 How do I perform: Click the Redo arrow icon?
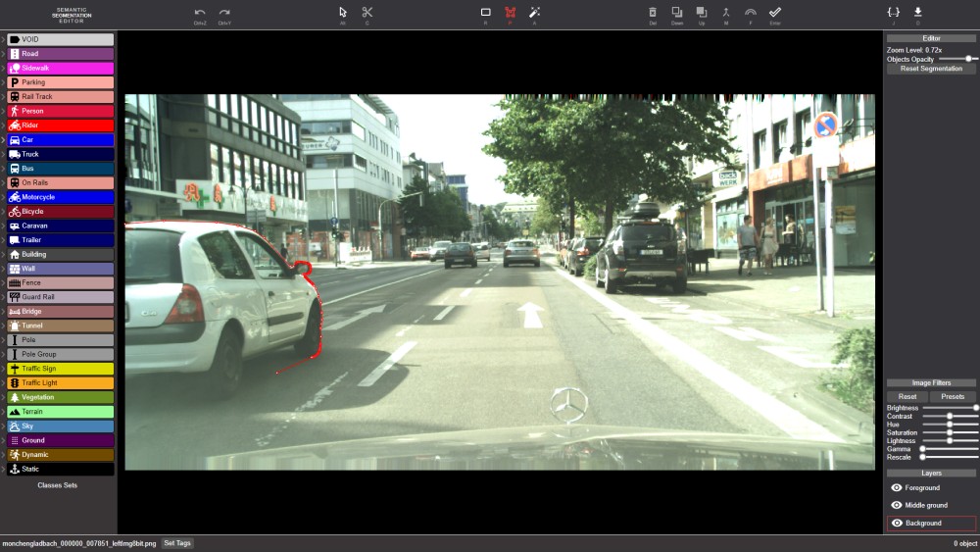pos(224,12)
